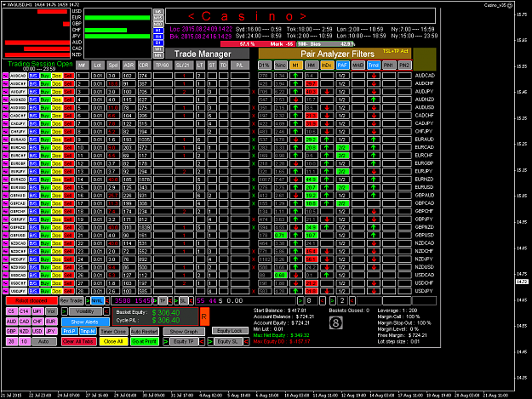
Task: Toggle the D1% filter button
Action: tap(265, 66)
